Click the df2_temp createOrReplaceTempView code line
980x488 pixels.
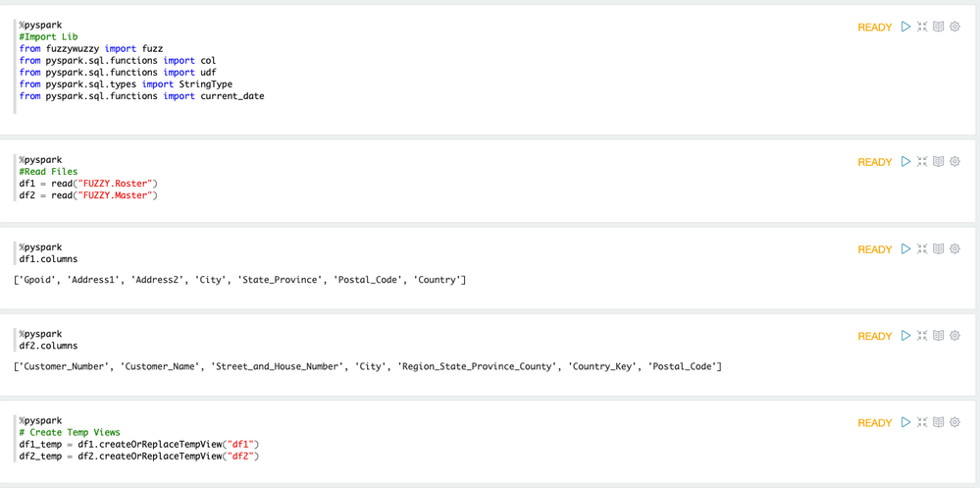click(138, 457)
